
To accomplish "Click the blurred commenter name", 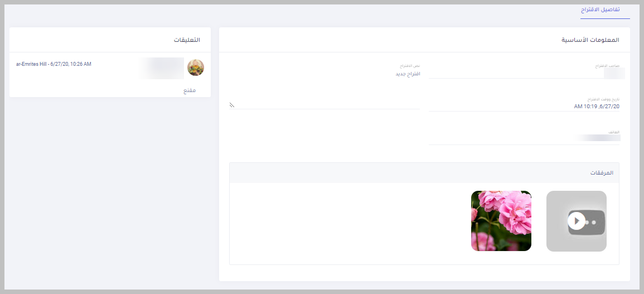I will pos(162,68).
